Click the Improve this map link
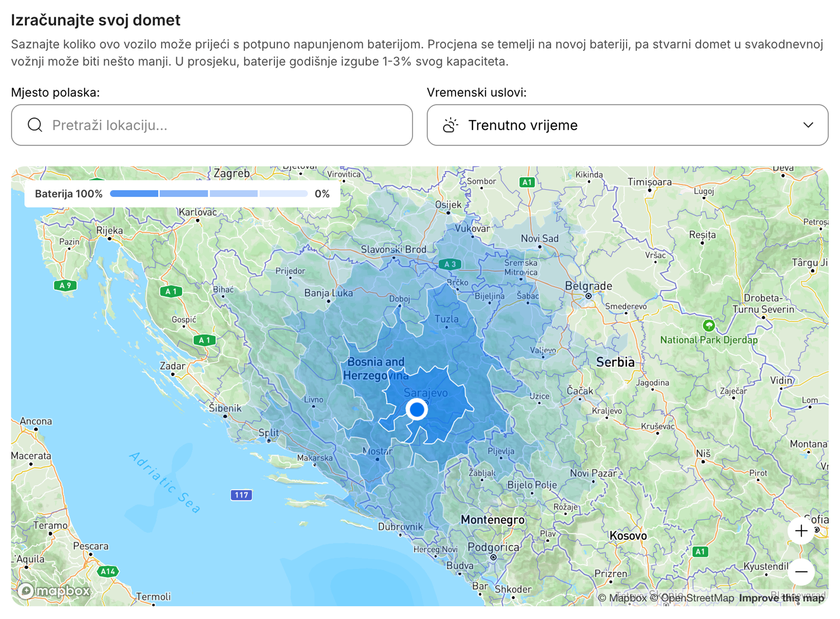840x619 pixels. tap(782, 598)
